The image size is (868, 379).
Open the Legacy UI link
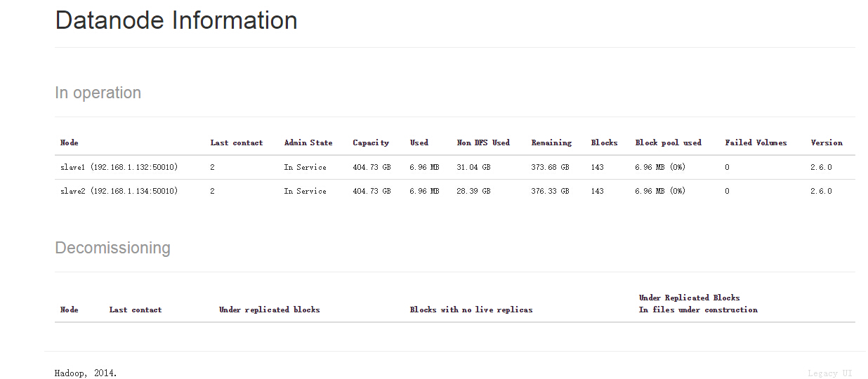(830, 373)
